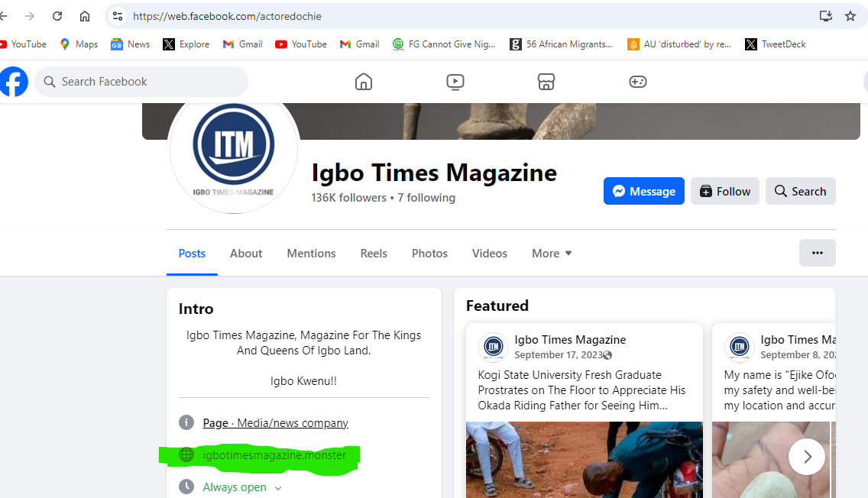Advance featured carousel with next arrow
868x498 pixels.
[x=807, y=457]
